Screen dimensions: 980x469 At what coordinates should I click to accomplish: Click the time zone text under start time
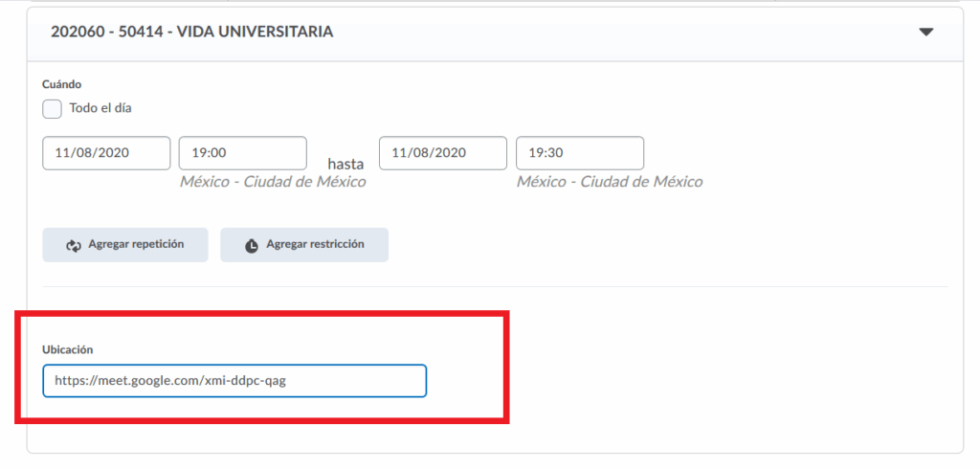pos(273,182)
